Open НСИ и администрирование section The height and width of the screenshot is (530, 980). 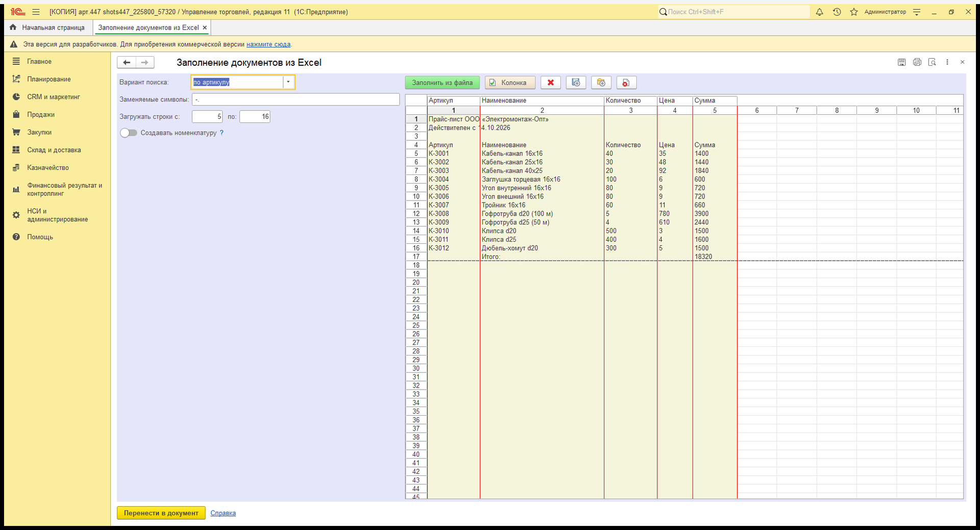(x=57, y=215)
